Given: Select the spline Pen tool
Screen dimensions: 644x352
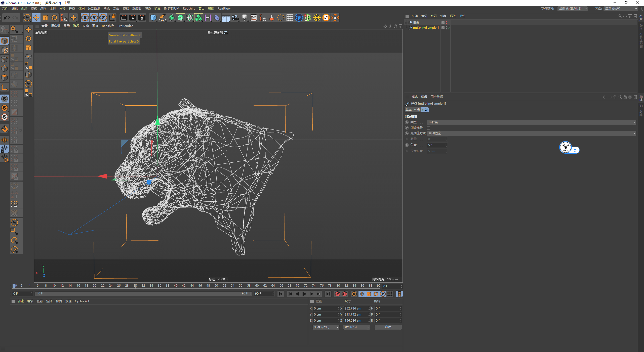Looking at the screenshot, I should coord(163,18).
